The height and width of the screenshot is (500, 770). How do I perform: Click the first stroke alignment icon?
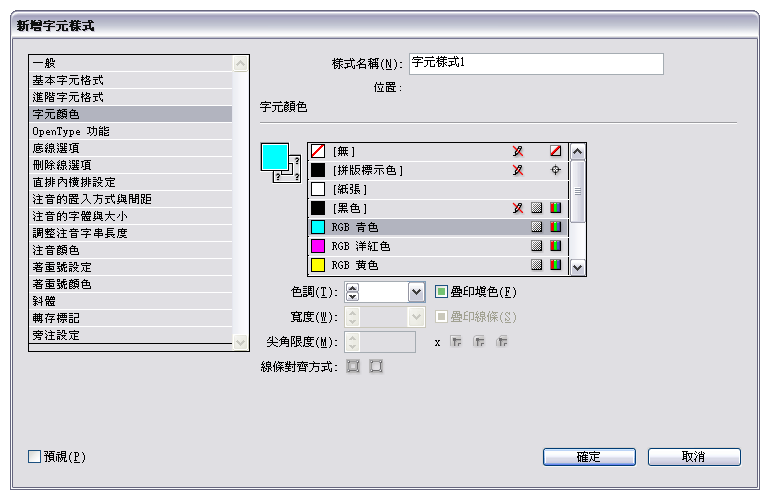tap(353, 367)
